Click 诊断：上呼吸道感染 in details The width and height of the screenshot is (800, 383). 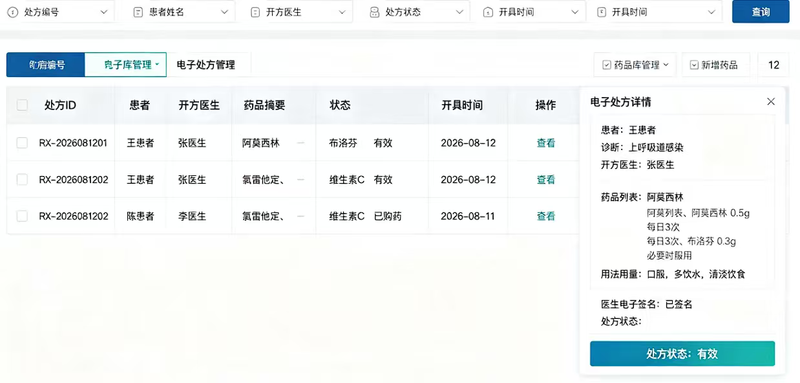pyautogui.click(x=642, y=147)
